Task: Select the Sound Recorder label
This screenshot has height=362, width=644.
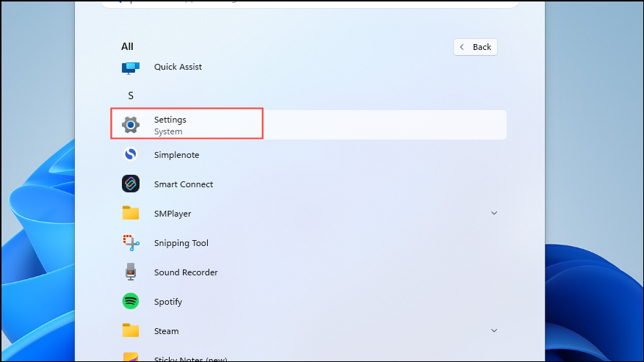Action: click(186, 272)
